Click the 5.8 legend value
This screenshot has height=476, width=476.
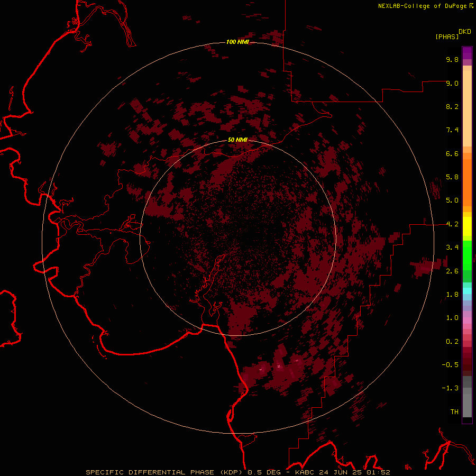(x=452, y=177)
